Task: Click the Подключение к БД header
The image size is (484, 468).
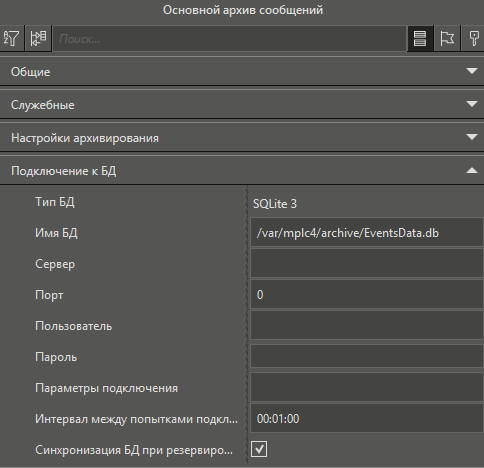Action: [242, 170]
